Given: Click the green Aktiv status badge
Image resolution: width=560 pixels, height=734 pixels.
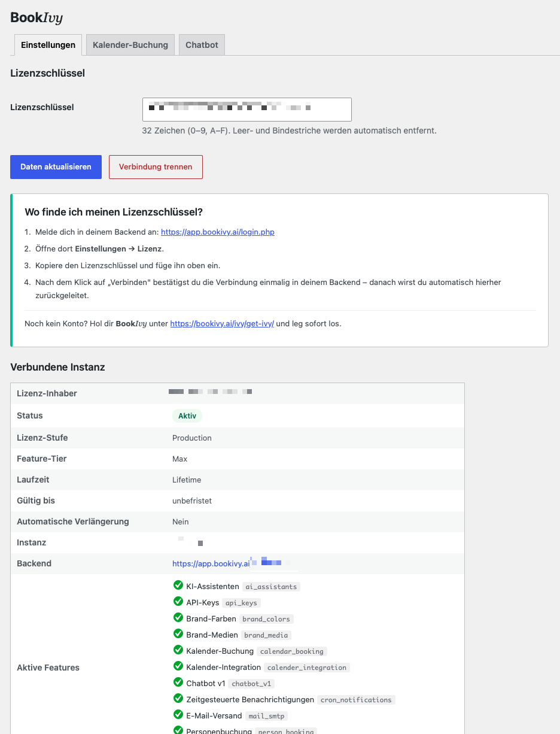Looking at the screenshot, I should tap(187, 416).
